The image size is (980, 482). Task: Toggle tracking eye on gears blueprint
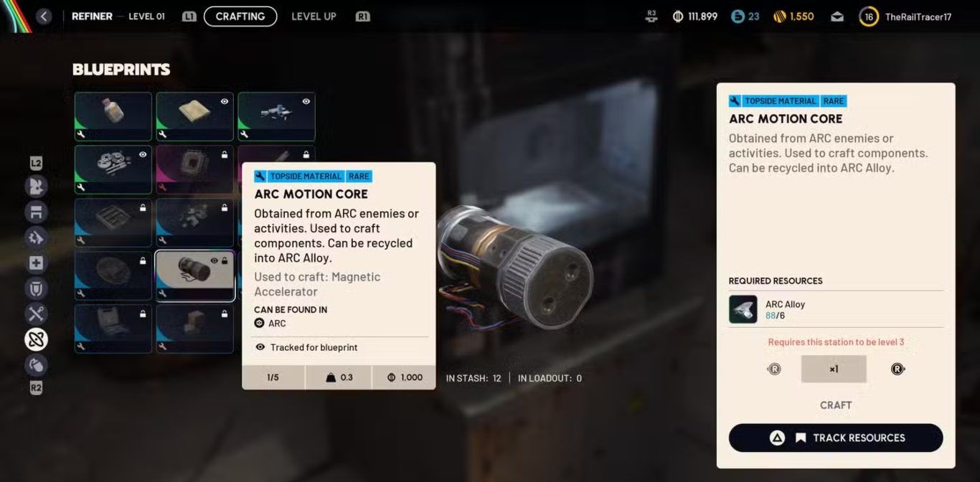(143, 154)
